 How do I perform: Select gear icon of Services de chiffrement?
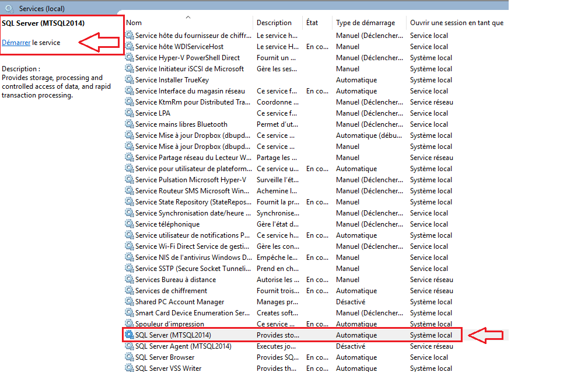click(x=129, y=290)
